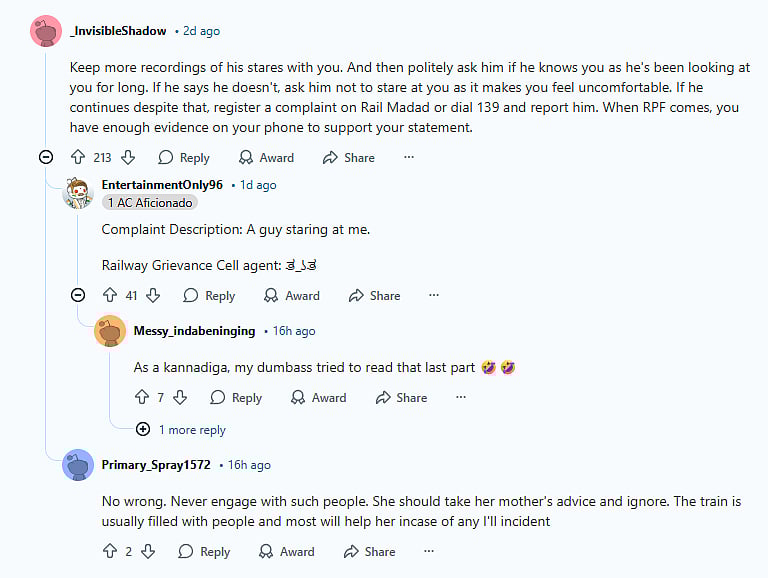Click the 1 AC Aficionado flair
This screenshot has width=768, height=578.
coord(149,202)
